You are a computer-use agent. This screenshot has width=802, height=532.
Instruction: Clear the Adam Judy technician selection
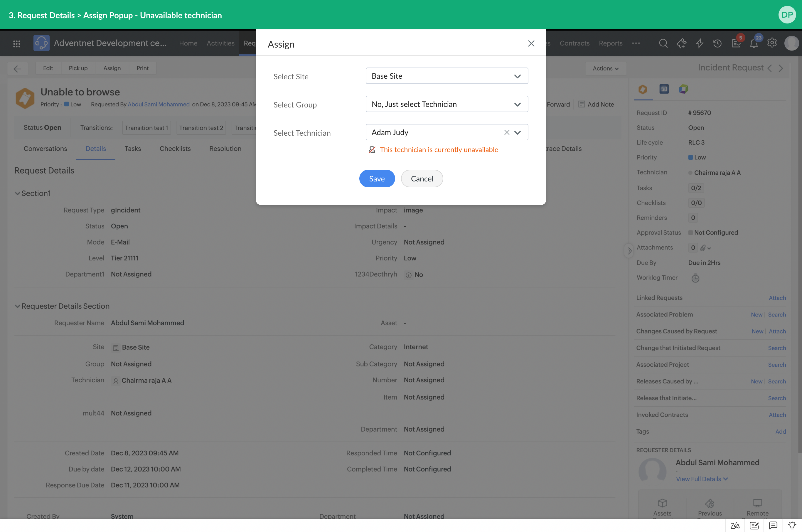click(506, 132)
